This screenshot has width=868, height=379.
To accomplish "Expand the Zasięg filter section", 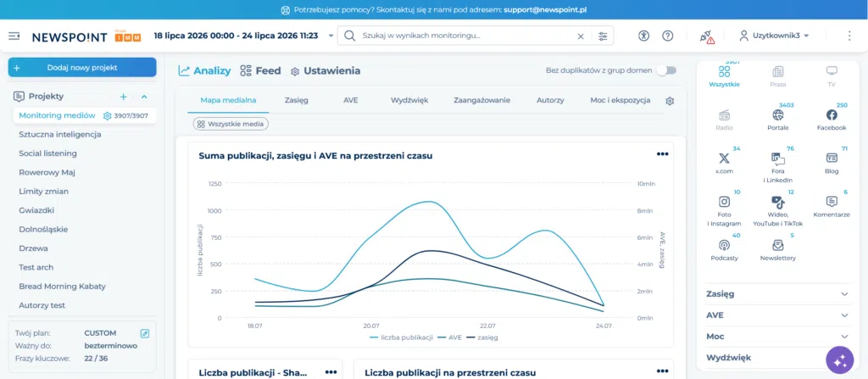I will (x=777, y=294).
